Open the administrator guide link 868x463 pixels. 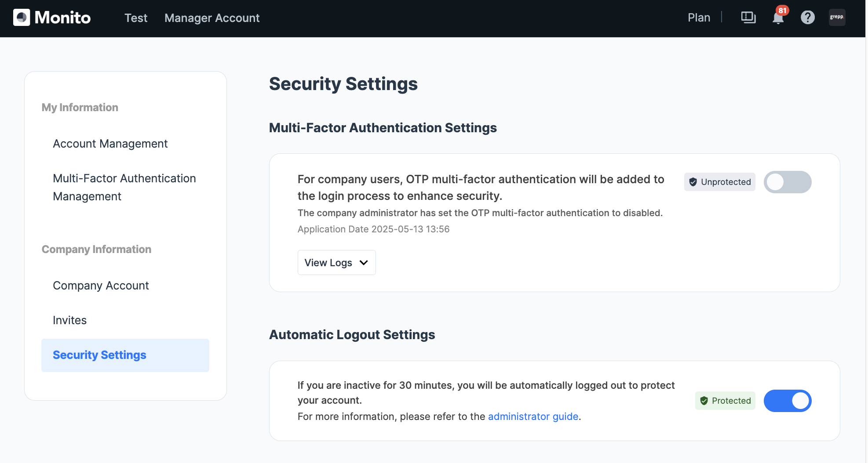pyautogui.click(x=533, y=416)
